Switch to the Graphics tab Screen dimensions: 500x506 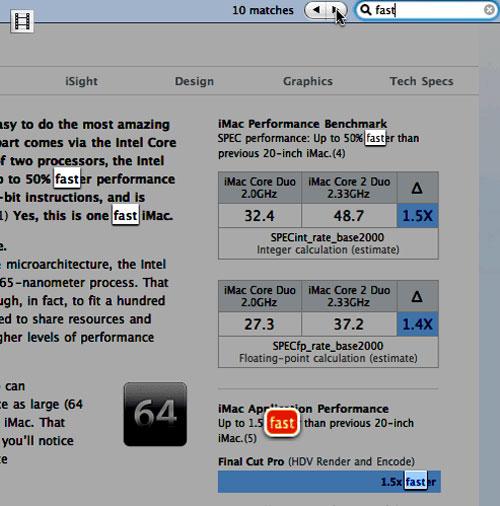(308, 81)
